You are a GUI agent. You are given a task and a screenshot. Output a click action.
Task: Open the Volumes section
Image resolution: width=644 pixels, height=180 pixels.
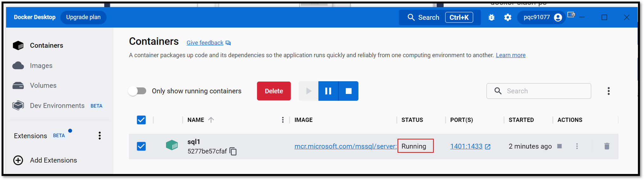[43, 86]
